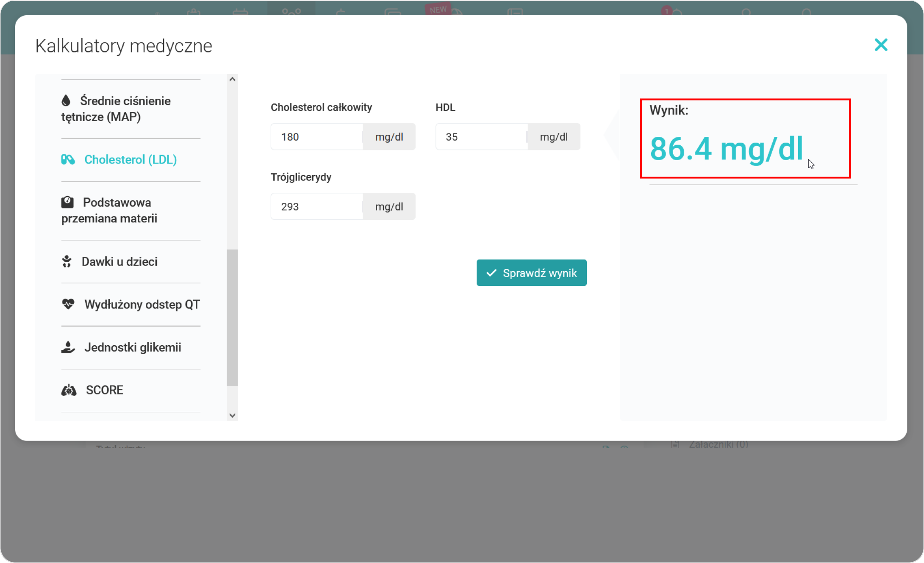
Task: Click the calculator list scrollbar thumb
Action: (x=232, y=318)
